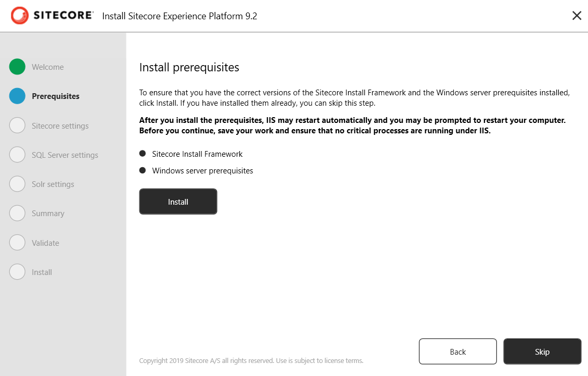Select the blue Prerequisites step circle
Image resolution: width=588 pixels, height=376 pixels.
pos(17,96)
